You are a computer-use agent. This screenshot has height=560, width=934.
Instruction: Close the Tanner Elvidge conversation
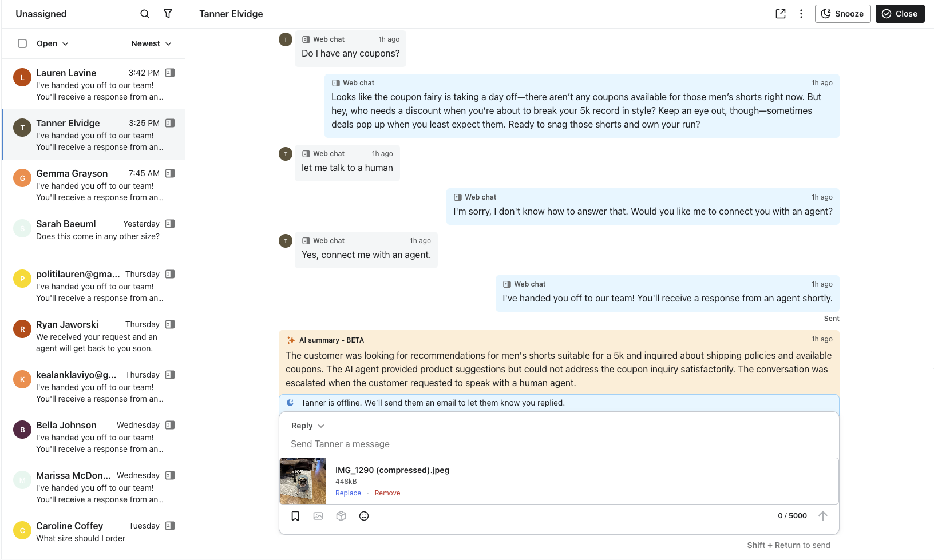tap(900, 14)
